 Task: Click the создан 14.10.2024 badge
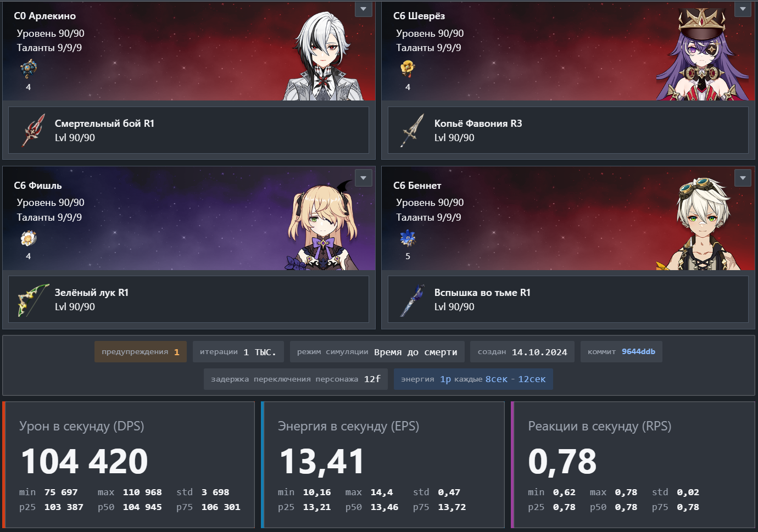pyautogui.click(x=522, y=352)
